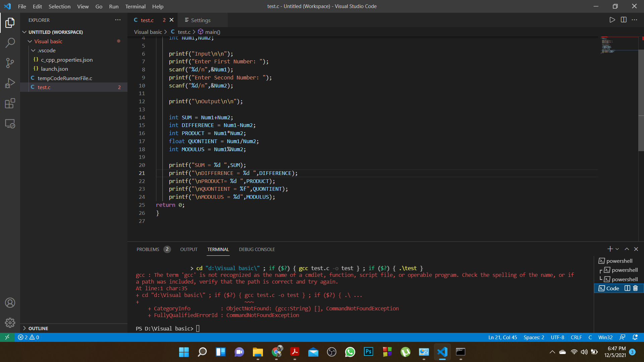Screen dimensions: 644x362
Task: Open the File menu
Action: point(22,6)
